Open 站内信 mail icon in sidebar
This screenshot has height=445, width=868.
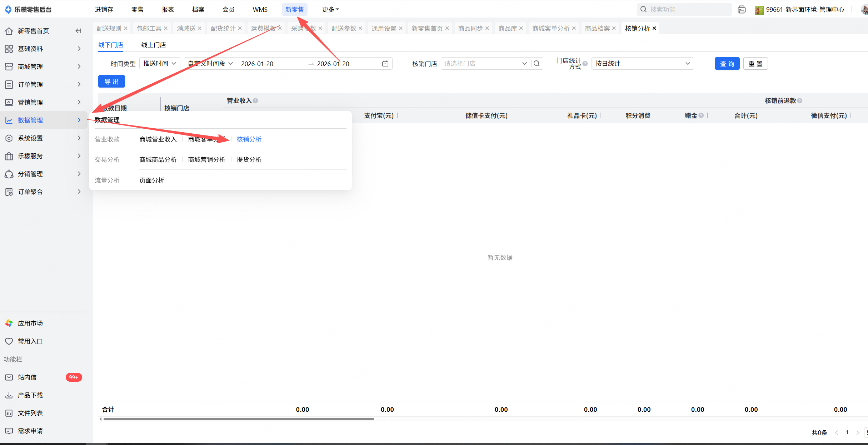(x=9, y=377)
